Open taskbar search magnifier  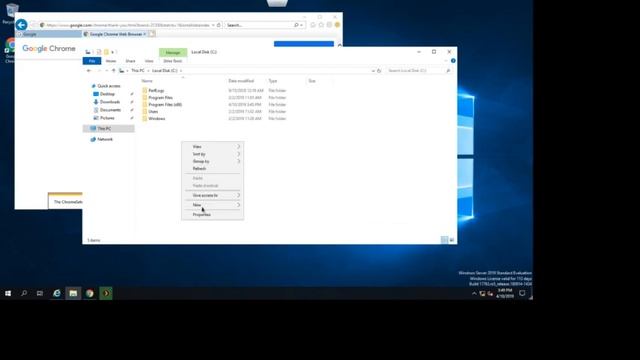24,293
